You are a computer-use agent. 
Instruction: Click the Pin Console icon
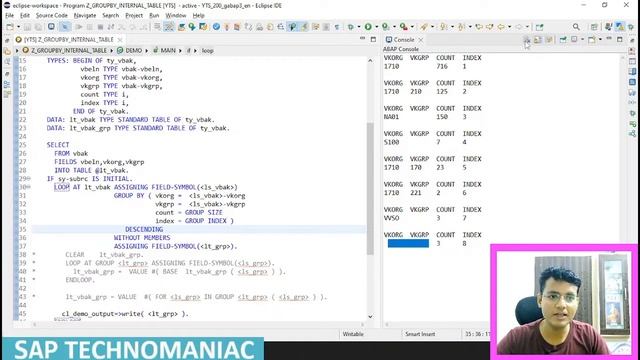(x=563, y=40)
